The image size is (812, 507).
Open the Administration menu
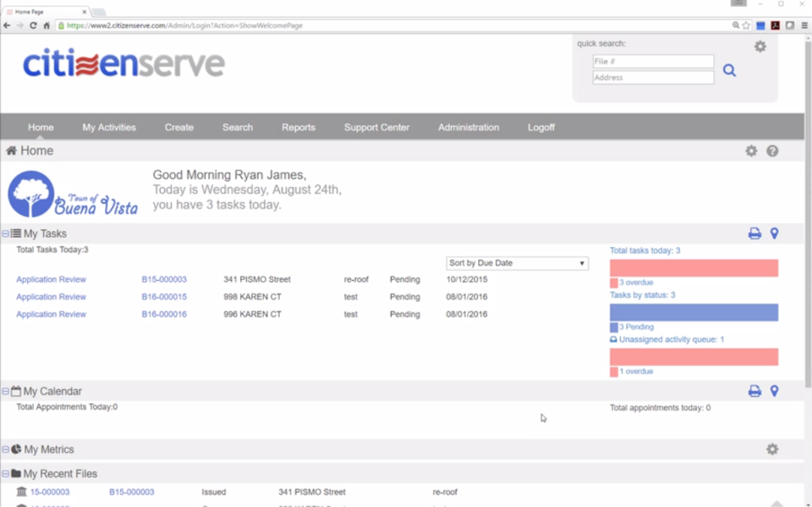(468, 127)
